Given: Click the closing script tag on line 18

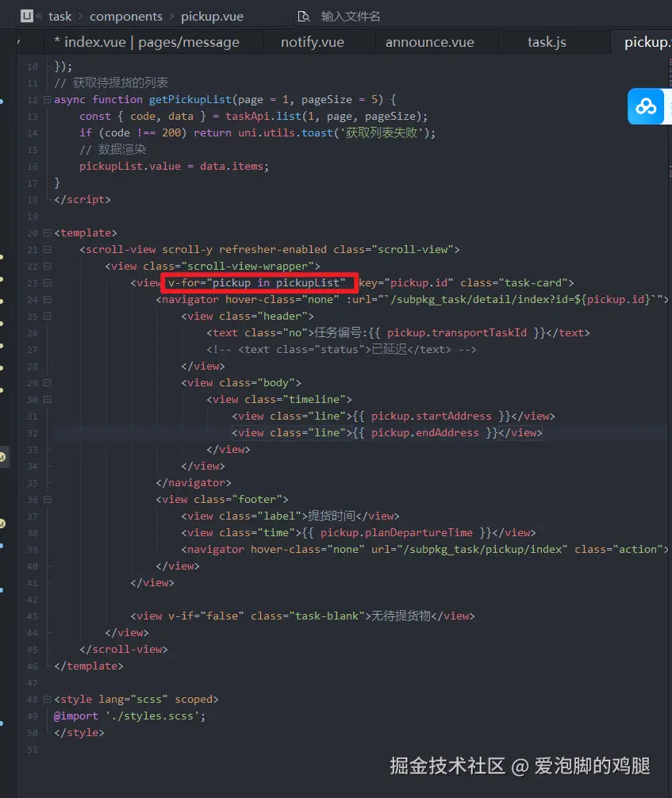Looking at the screenshot, I should [x=83, y=200].
